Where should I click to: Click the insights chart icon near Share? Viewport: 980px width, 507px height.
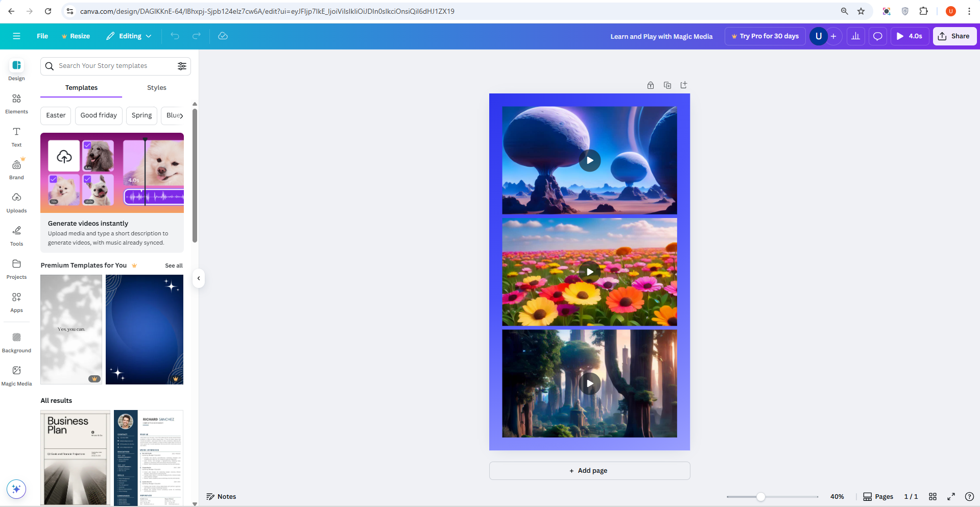pyautogui.click(x=855, y=36)
